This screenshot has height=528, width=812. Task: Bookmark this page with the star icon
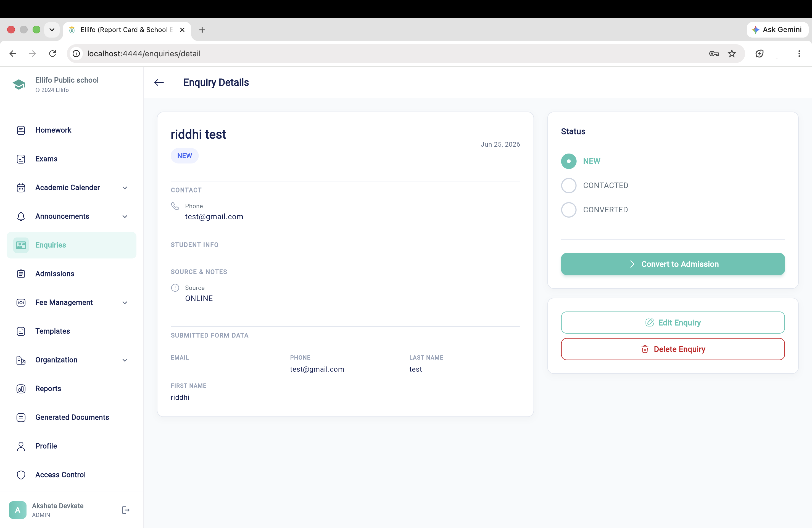tap(732, 54)
